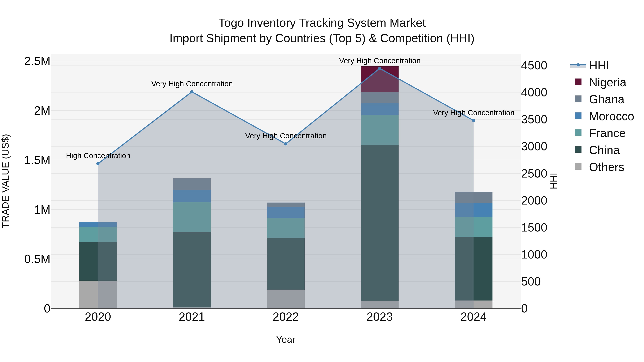Image resolution: width=644 pixels, height=362 pixels.
Task: Click the HHI data point for 2022
Action: [x=286, y=144]
